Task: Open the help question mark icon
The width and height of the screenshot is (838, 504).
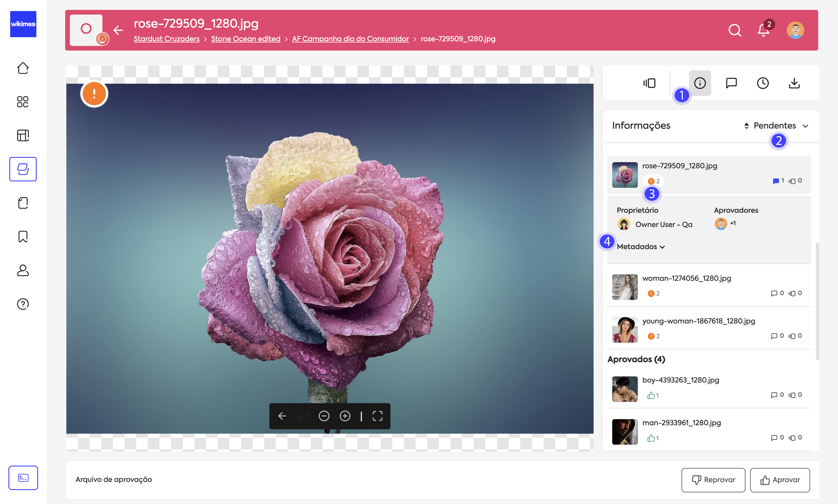Action: coord(23,304)
